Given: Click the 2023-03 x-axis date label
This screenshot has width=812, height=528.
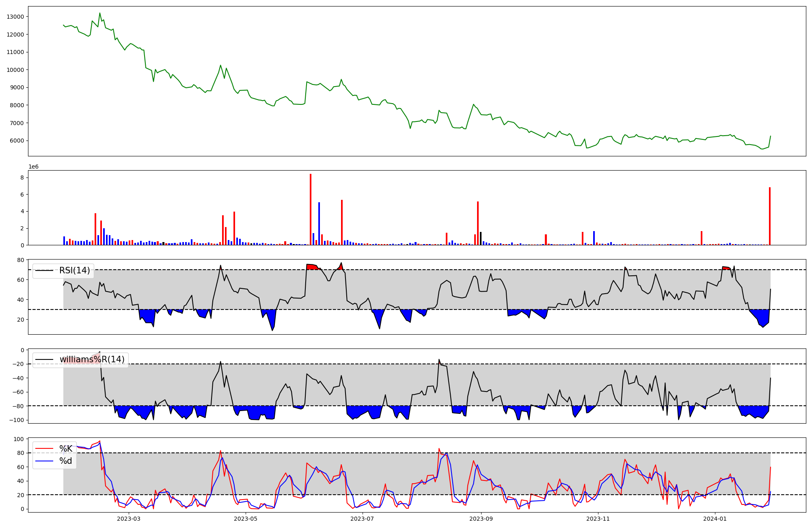Looking at the screenshot, I should coord(129,519).
